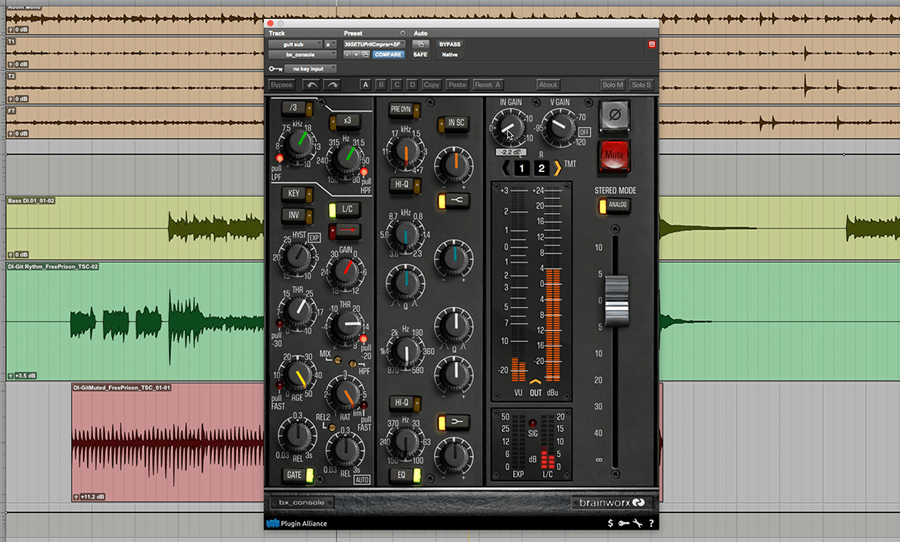Toggle the x3 filter switch
Viewport: 900px width, 542px height.
(x=344, y=121)
